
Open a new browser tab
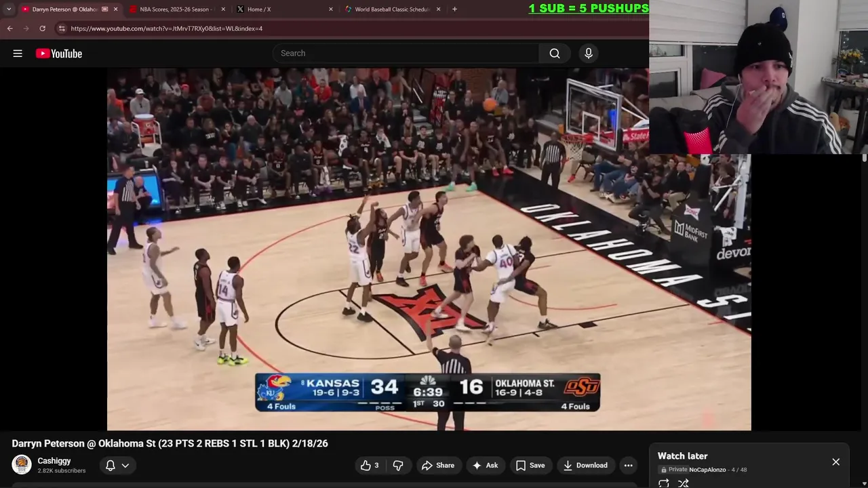454,9
